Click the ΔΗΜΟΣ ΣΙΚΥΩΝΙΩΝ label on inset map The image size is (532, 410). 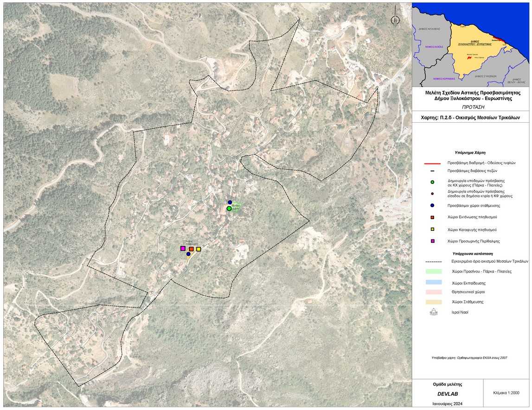click(486, 76)
